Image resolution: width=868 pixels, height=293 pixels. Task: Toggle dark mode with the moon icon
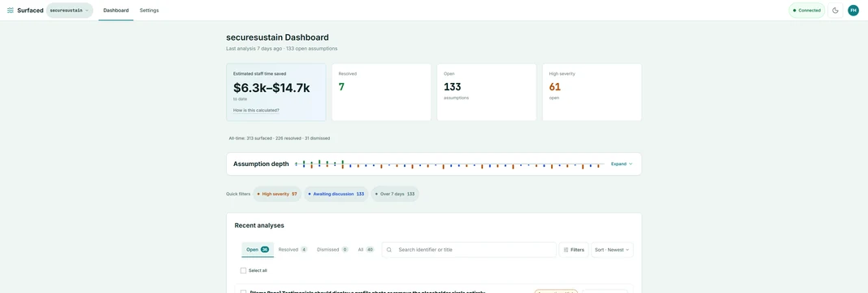pos(835,10)
